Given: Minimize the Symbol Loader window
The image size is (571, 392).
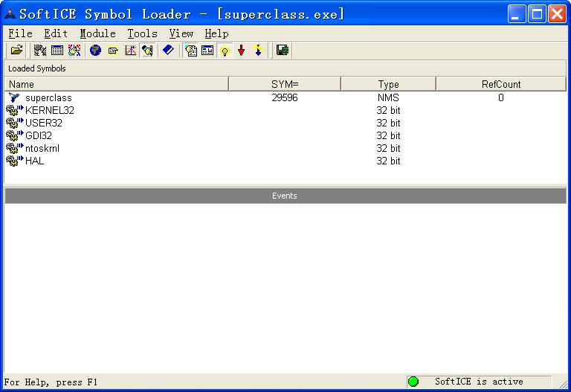Looking at the screenshot, I should point(517,14).
